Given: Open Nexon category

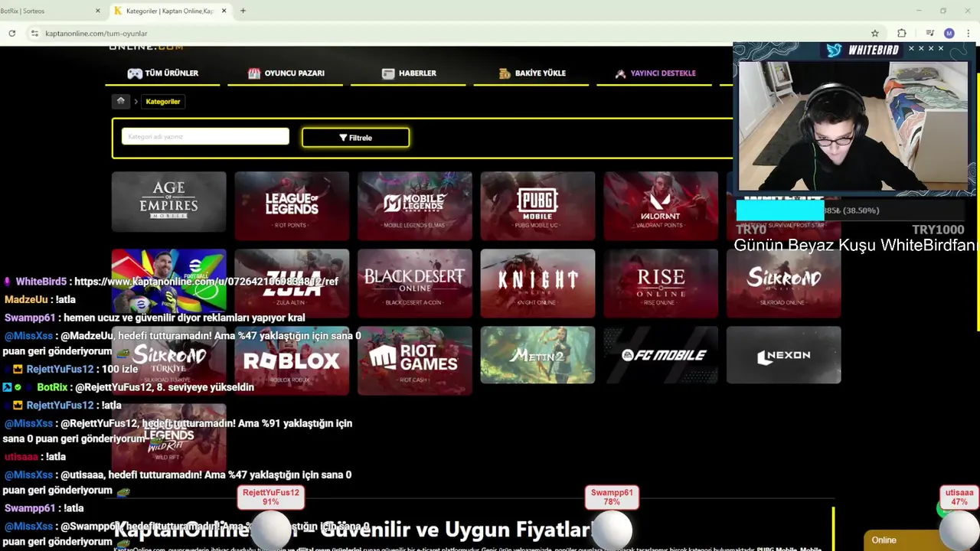Looking at the screenshot, I should (x=783, y=355).
